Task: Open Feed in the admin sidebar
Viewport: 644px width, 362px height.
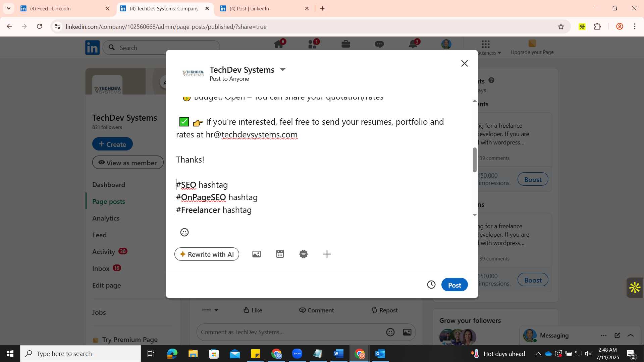Action: click(100, 235)
